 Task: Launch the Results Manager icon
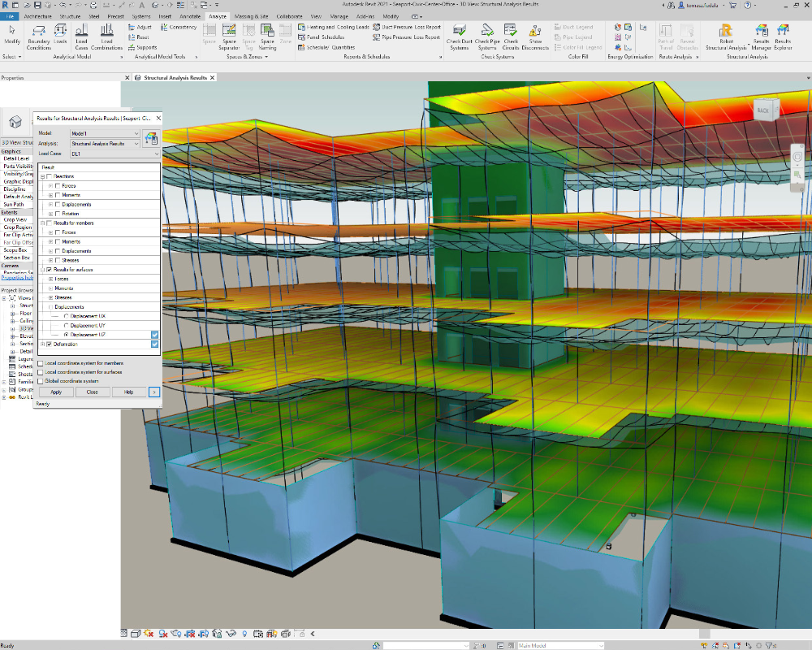[761, 37]
